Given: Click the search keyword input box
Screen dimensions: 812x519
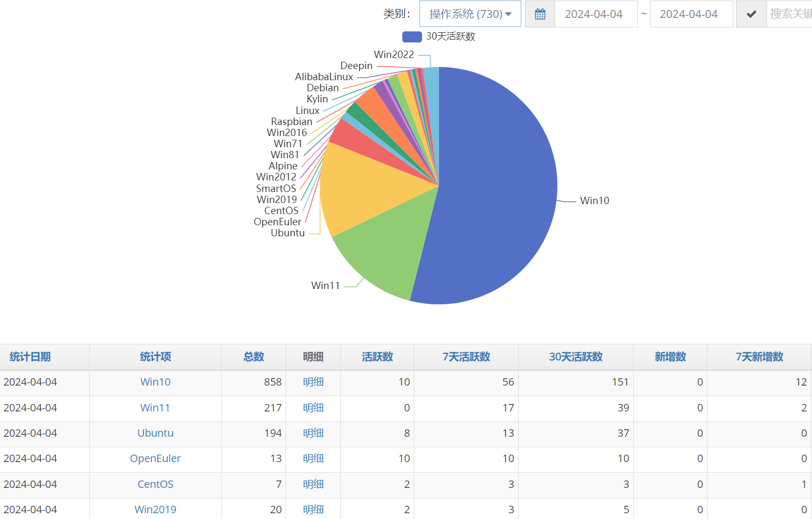Looking at the screenshot, I should pos(789,14).
